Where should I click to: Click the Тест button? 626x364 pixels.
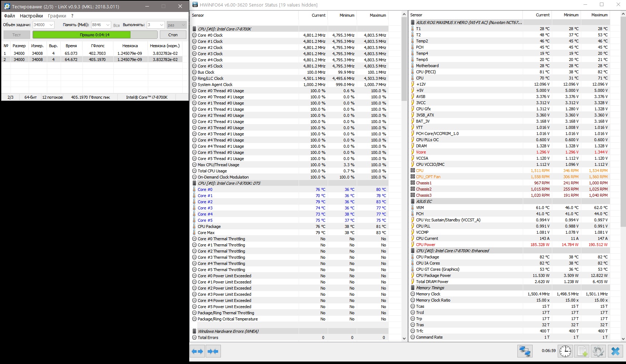tap(17, 35)
